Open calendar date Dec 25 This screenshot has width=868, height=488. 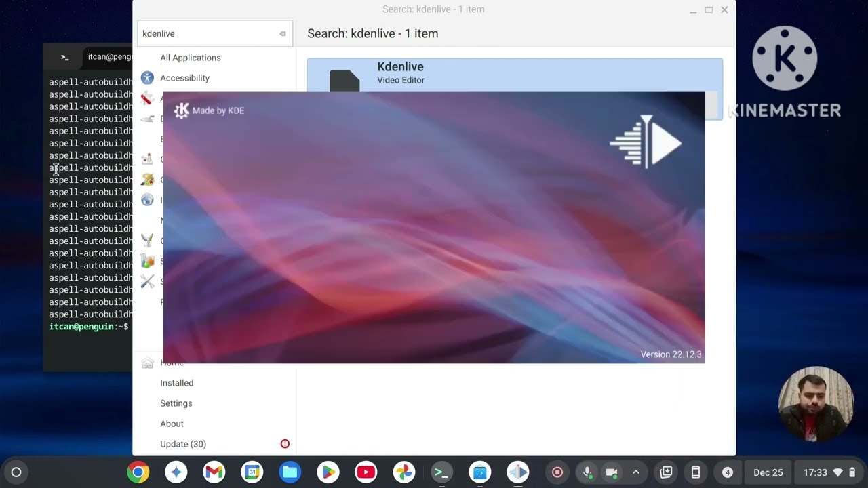pyautogui.click(x=768, y=472)
